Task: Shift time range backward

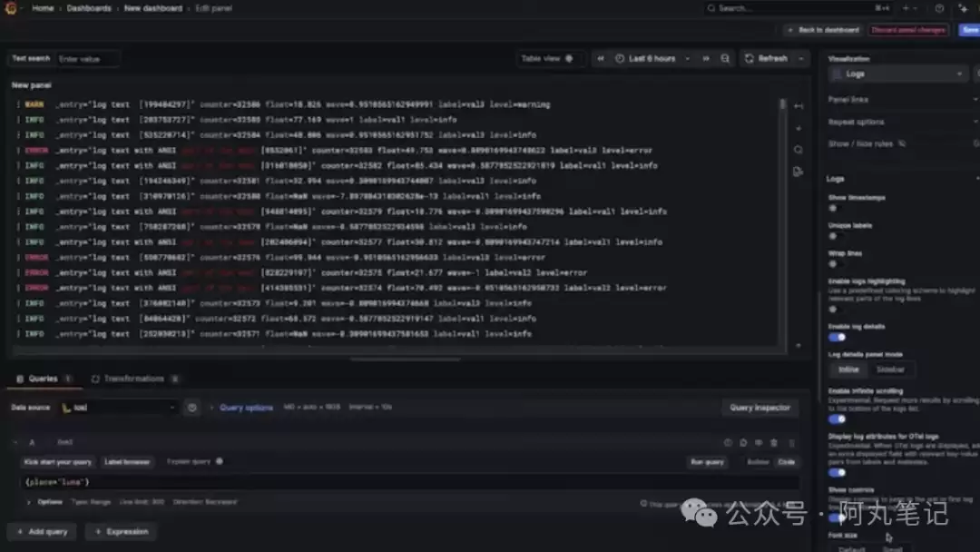Action: pyautogui.click(x=601, y=58)
